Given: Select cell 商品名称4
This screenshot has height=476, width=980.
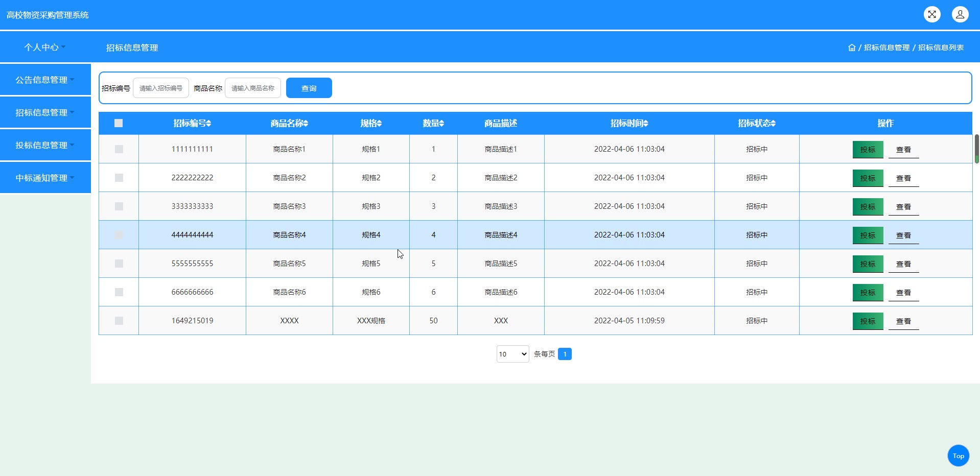Looking at the screenshot, I should 289,235.
